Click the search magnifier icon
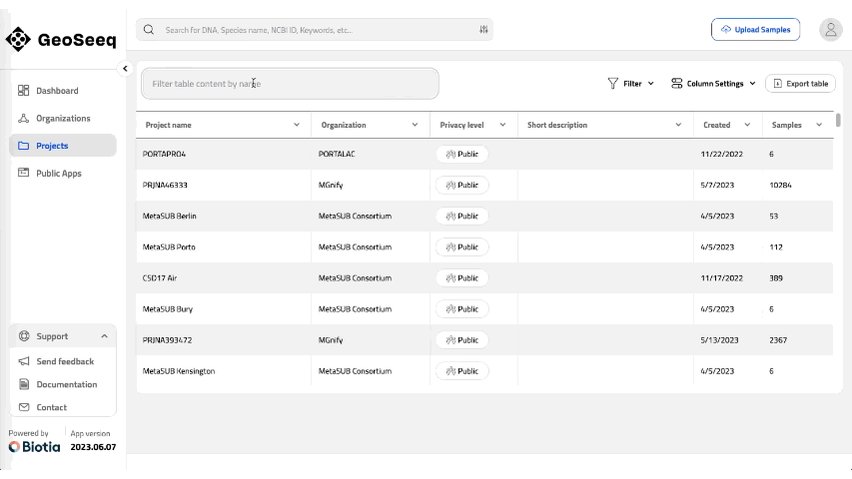Viewport: 852px width, 479px height. point(148,30)
